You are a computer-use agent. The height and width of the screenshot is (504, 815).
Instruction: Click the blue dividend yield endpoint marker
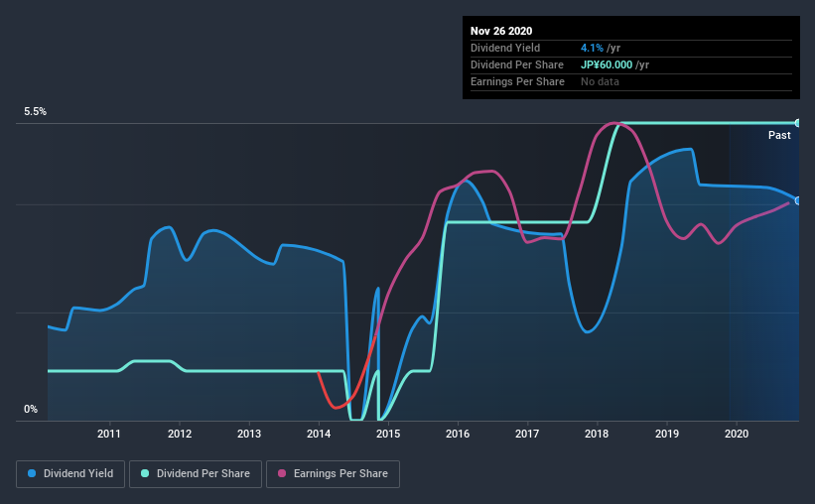click(797, 200)
